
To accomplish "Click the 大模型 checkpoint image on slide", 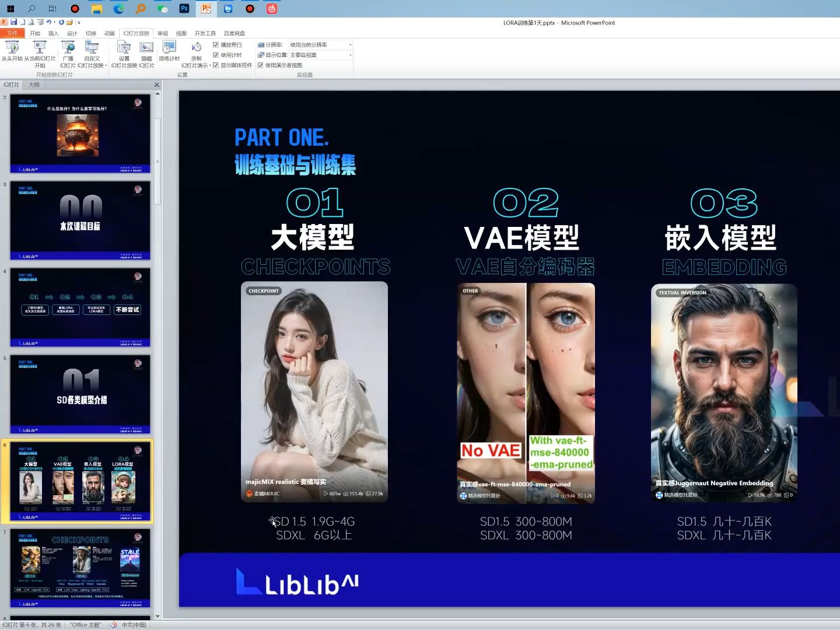I will [x=314, y=391].
